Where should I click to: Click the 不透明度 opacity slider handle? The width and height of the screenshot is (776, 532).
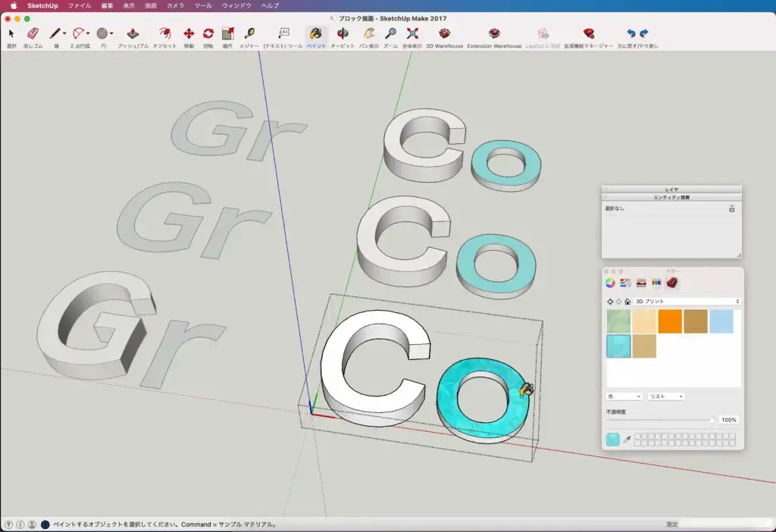click(712, 420)
